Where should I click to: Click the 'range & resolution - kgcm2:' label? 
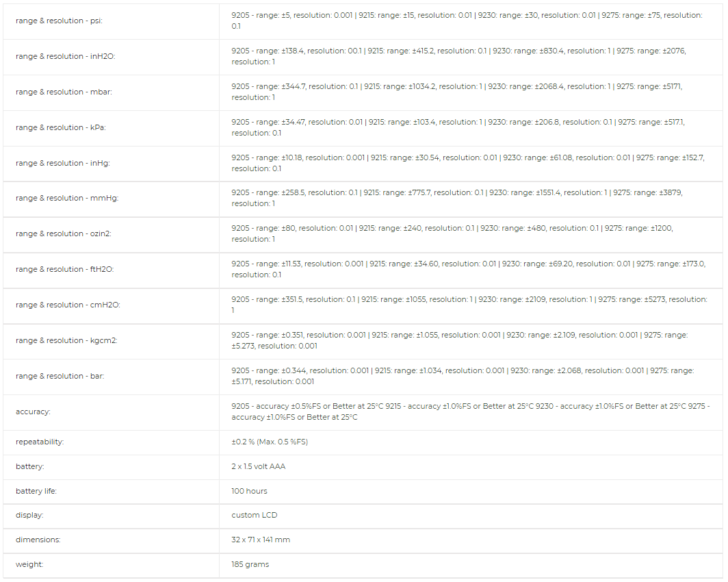(x=66, y=341)
